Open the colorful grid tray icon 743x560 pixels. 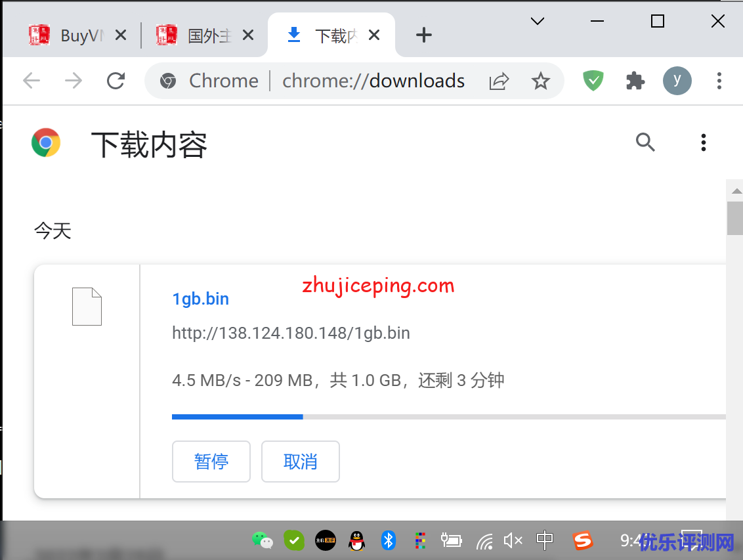420,540
